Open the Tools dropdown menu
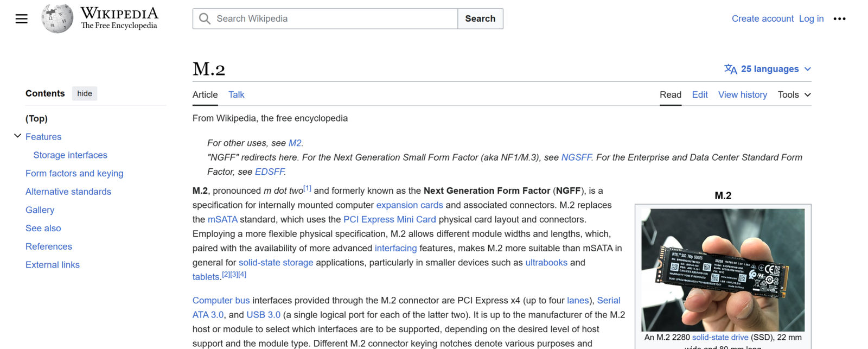868x349 pixels. click(x=794, y=94)
